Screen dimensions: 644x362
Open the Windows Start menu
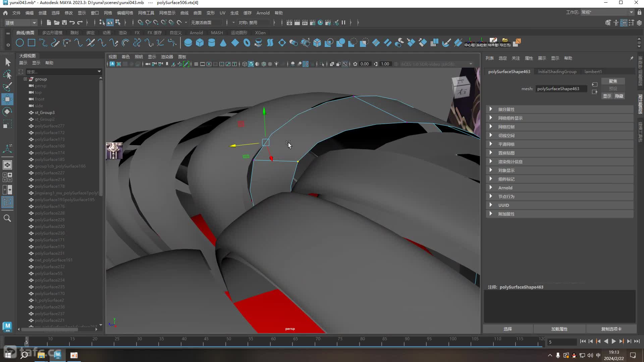coord(8,355)
